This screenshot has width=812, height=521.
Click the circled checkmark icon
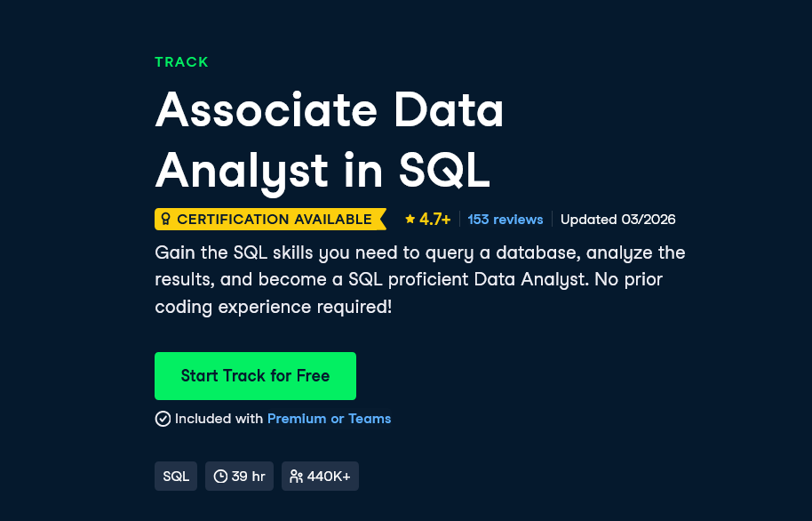point(163,419)
